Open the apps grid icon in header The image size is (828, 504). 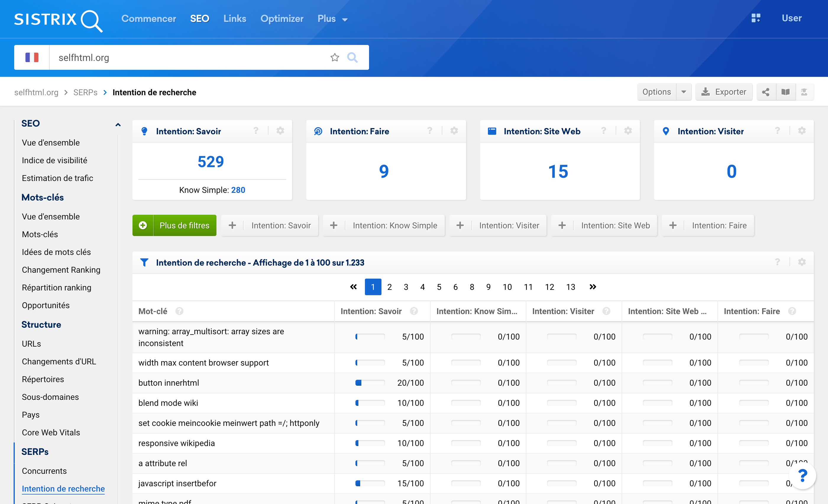pyautogui.click(x=756, y=18)
